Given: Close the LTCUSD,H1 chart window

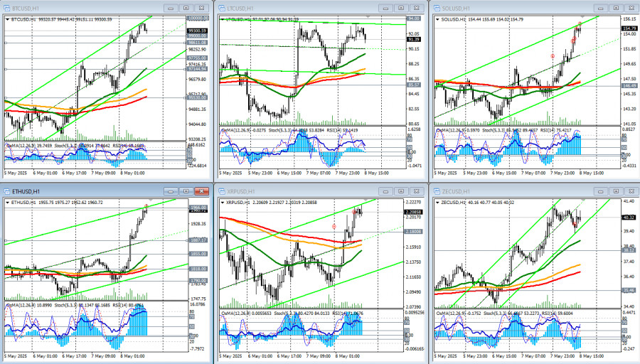Looking at the screenshot, I should [x=416, y=8].
